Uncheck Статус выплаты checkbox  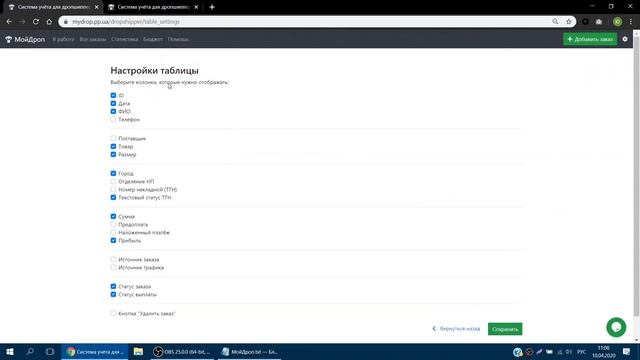pyautogui.click(x=113, y=294)
